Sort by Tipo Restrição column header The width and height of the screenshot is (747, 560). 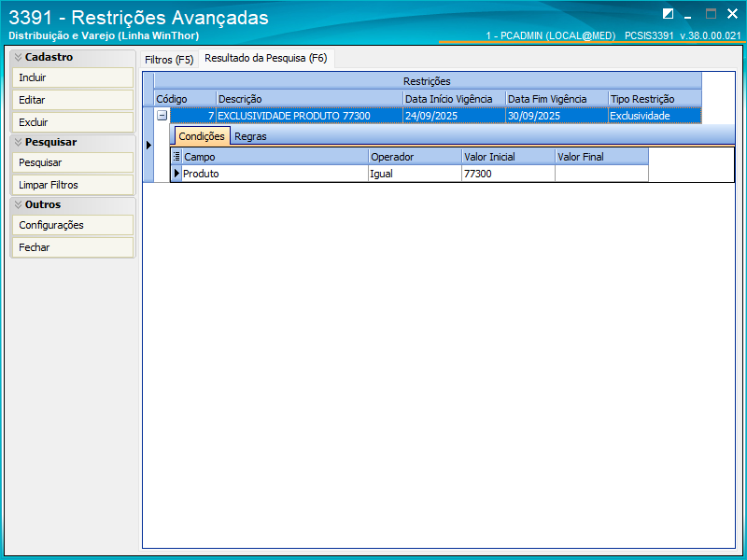(655, 99)
